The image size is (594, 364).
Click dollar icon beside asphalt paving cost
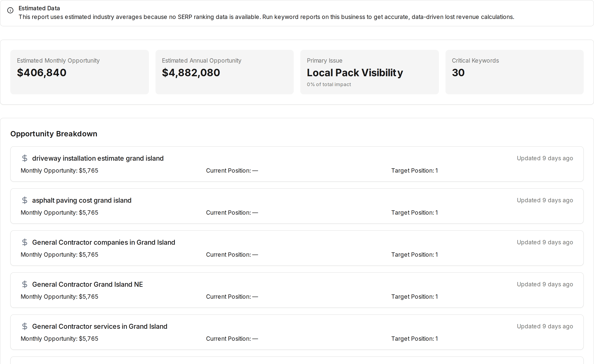click(25, 200)
